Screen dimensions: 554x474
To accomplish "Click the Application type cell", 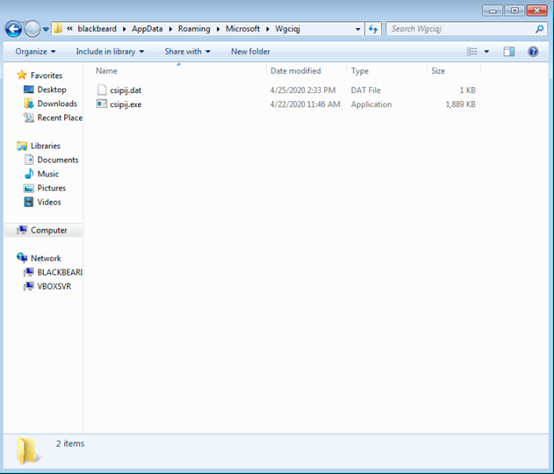I will coord(371,105).
